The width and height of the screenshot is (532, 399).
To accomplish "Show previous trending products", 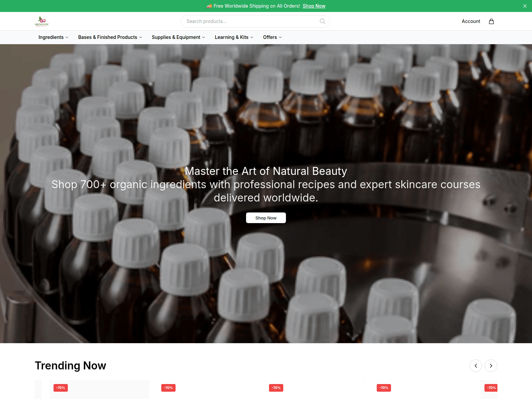I will [x=475, y=366].
